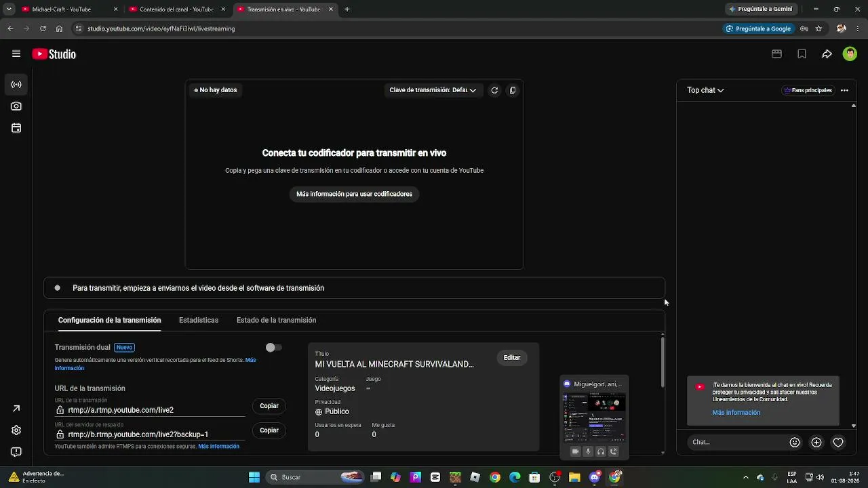Viewport: 868px width, 488px height.
Task: Click the feedback exclamation icon in left sidebar
Action: click(16, 452)
